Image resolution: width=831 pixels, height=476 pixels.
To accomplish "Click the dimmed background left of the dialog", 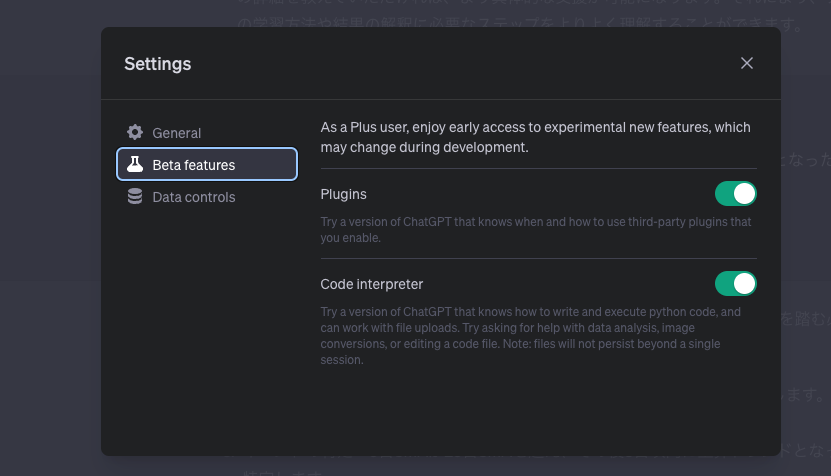I will point(50,239).
